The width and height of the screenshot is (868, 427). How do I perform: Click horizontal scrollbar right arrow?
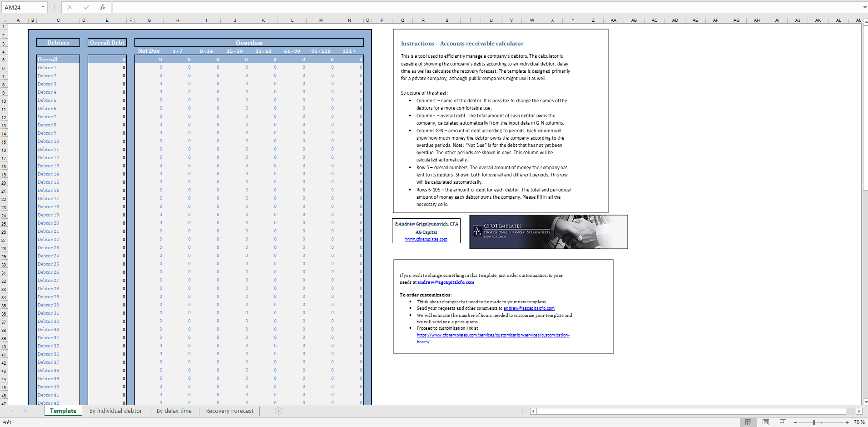click(859, 411)
